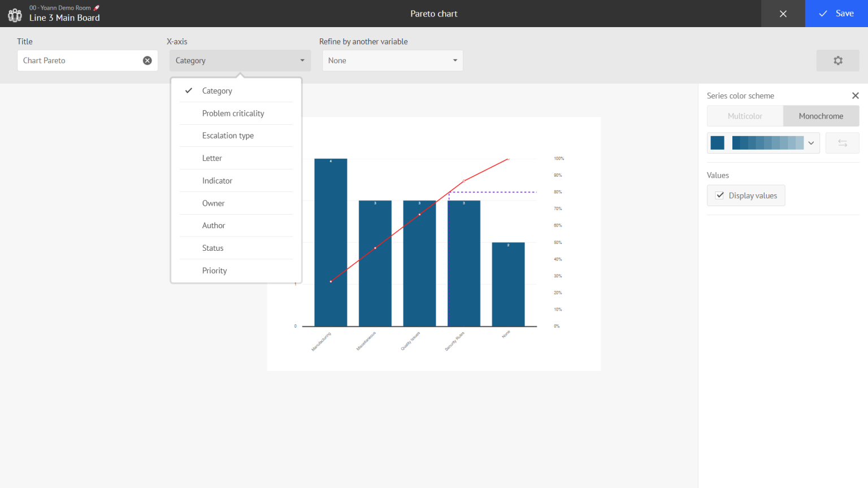This screenshot has height=488, width=868.
Task: Click inside the Chart Pareto title field
Action: coord(79,60)
